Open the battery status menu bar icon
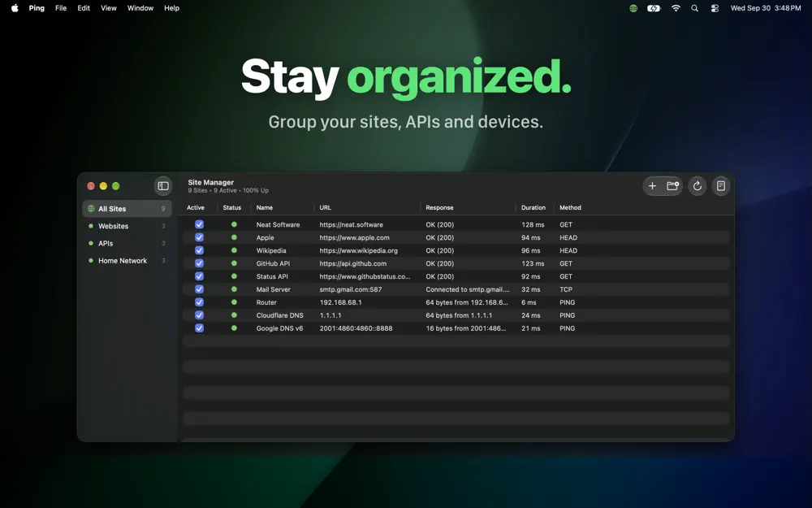Screen dimensions: 812x508 [x=654, y=8]
